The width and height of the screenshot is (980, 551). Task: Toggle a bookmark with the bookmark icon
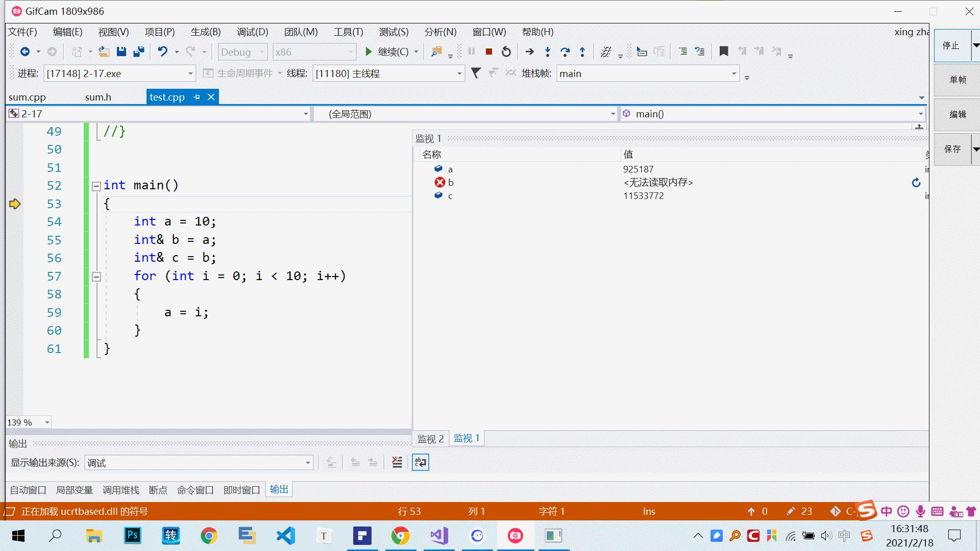723,51
